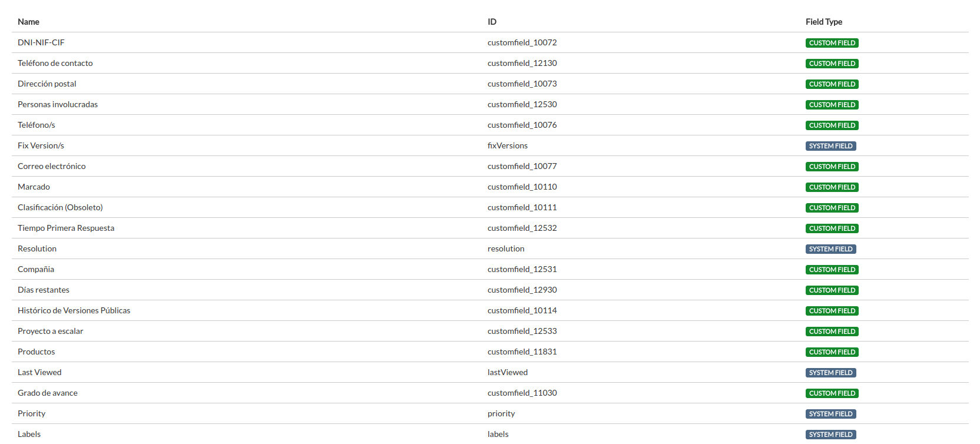Image resolution: width=980 pixels, height=444 pixels.
Task: Click the Tiempo Primera Respuesta name
Action: pyautogui.click(x=66, y=228)
